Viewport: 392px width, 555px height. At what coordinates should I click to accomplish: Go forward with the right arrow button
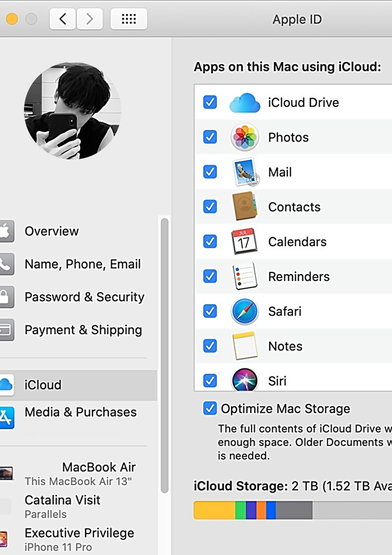pyautogui.click(x=90, y=18)
